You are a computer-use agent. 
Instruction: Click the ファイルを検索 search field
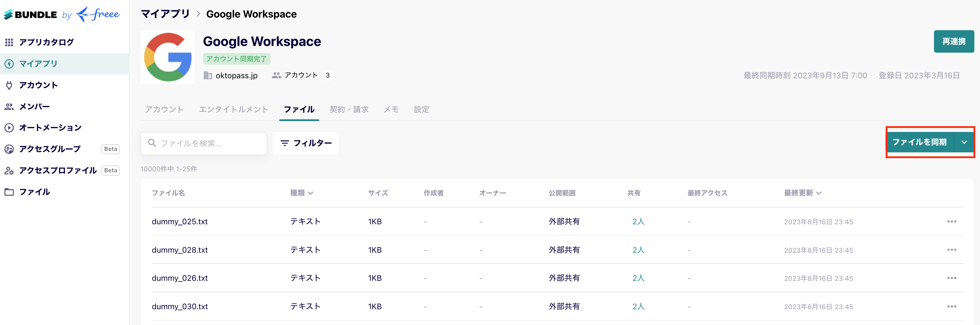tap(203, 143)
